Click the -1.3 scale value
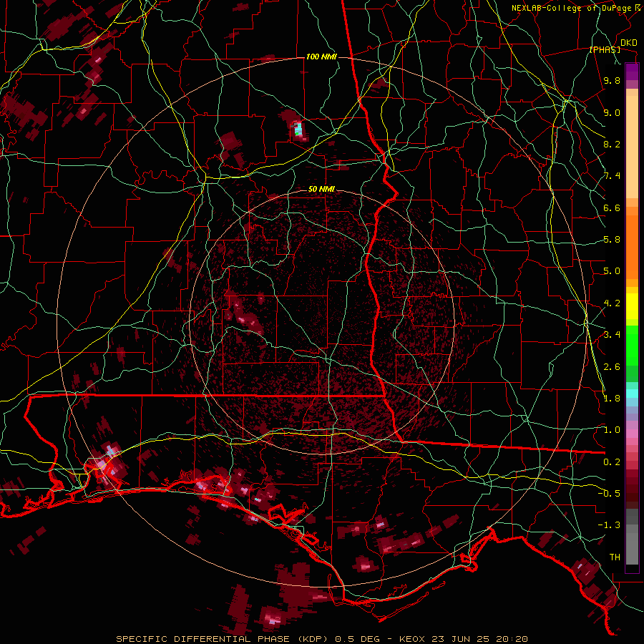The height and width of the screenshot is (644, 644). (609, 525)
